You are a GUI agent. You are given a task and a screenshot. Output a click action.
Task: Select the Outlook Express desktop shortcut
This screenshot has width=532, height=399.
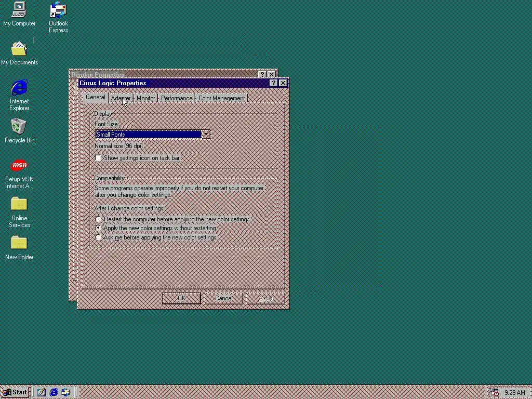click(58, 17)
